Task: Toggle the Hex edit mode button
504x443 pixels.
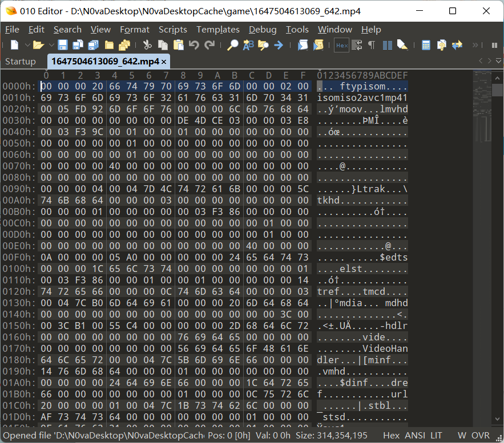Action: tap(341, 45)
